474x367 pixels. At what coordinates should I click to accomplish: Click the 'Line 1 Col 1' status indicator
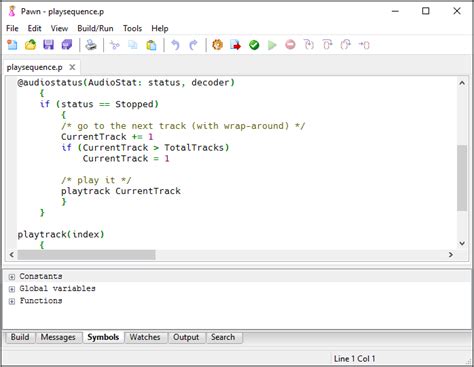(x=354, y=359)
